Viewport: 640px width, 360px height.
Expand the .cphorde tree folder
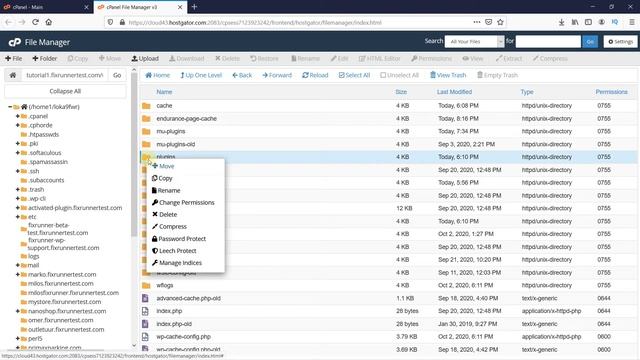pyautogui.click(x=18, y=125)
